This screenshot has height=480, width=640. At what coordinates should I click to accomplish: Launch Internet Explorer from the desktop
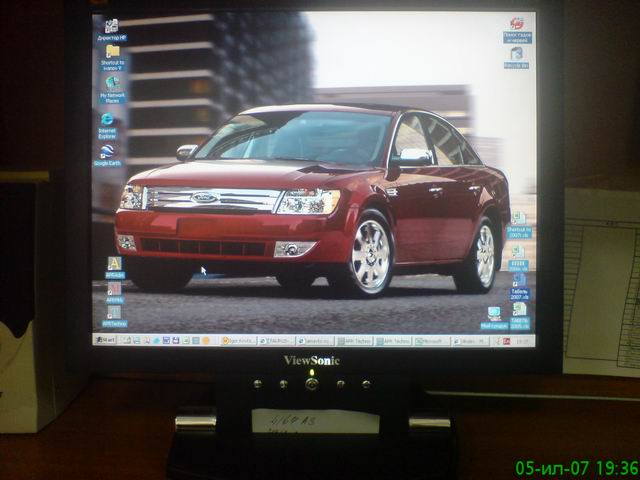pos(107,120)
